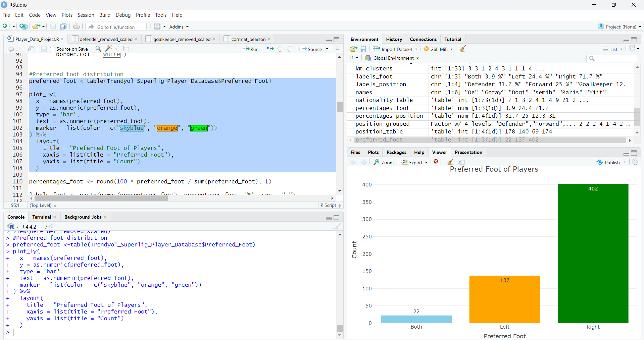Screen dimensions: 644x340
Task: Click the editor vertical scrollbar thumb
Action: 340,107
